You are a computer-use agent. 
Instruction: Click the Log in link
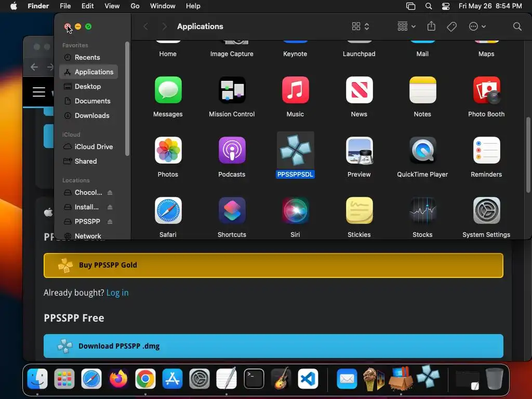pyautogui.click(x=117, y=292)
